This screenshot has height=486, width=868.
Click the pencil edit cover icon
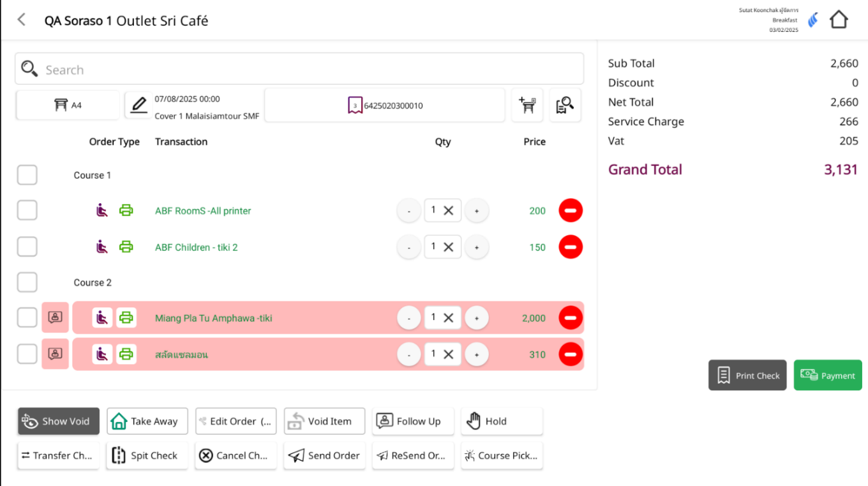click(138, 105)
